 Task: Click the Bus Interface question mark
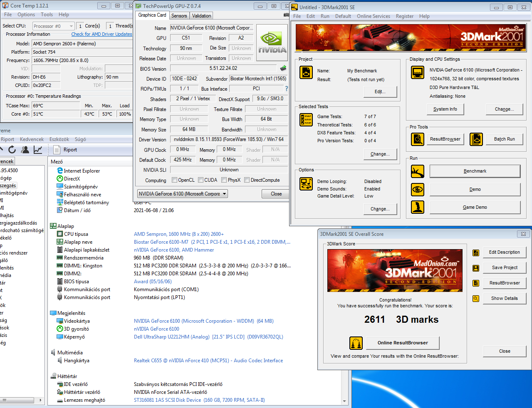pos(286,89)
